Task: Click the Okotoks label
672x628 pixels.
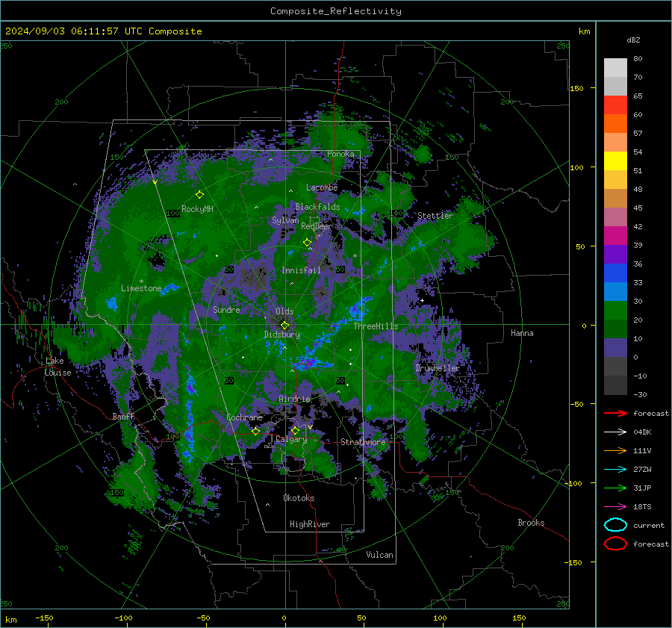Action: [299, 498]
